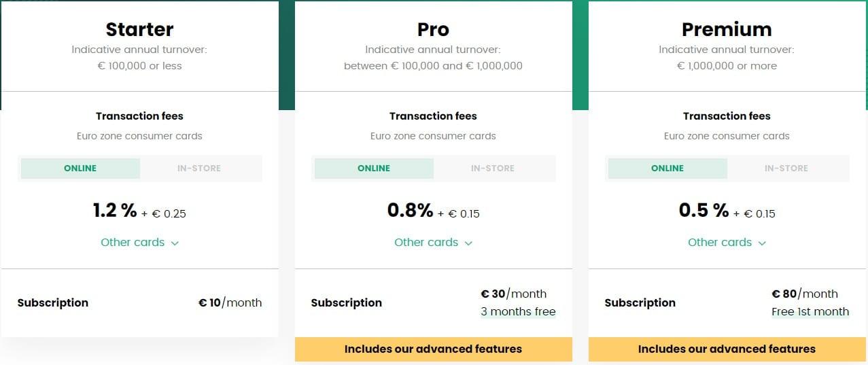Click chevron icon beside Pro Other cards

[x=468, y=243]
